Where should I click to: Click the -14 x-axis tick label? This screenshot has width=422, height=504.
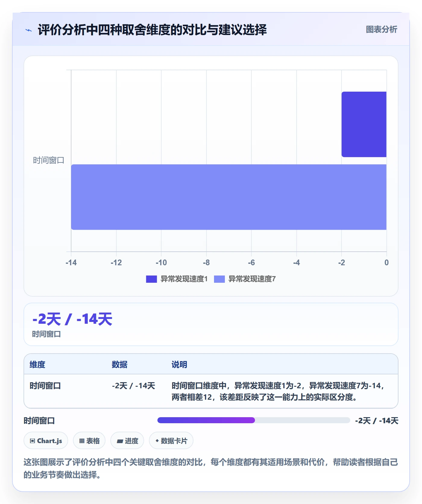pos(71,263)
